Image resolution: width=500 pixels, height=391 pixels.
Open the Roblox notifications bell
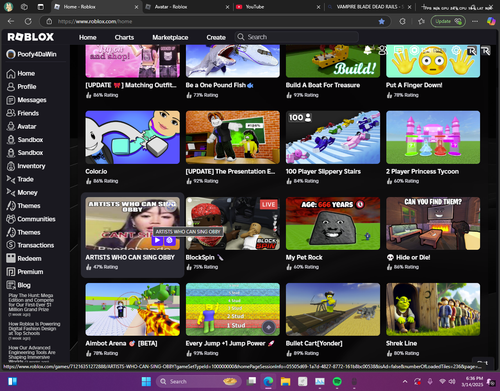point(367,51)
